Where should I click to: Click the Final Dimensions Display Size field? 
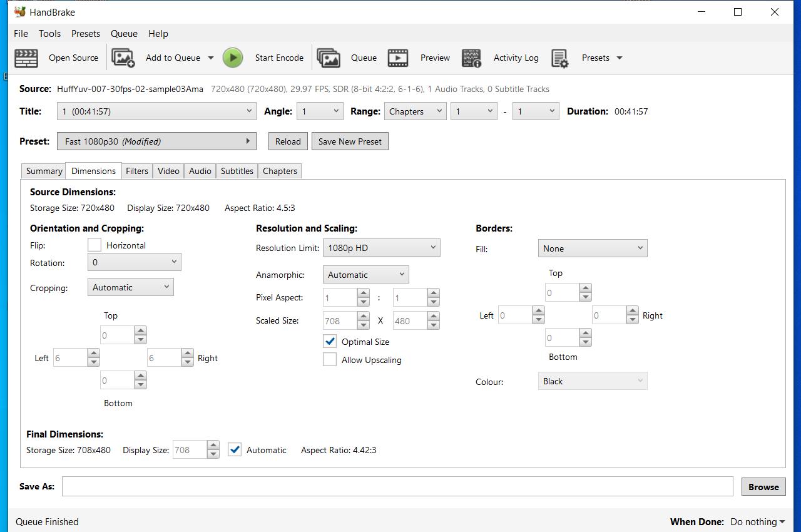190,449
